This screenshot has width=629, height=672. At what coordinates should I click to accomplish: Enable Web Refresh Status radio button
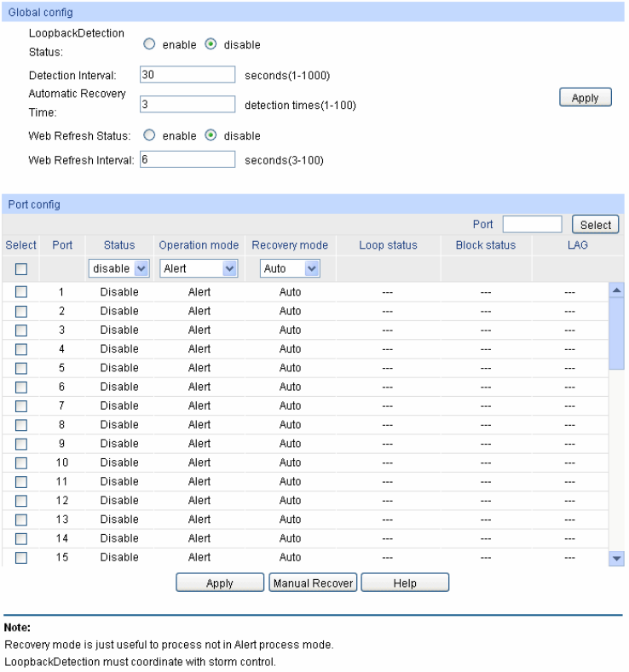click(x=149, y=135)
